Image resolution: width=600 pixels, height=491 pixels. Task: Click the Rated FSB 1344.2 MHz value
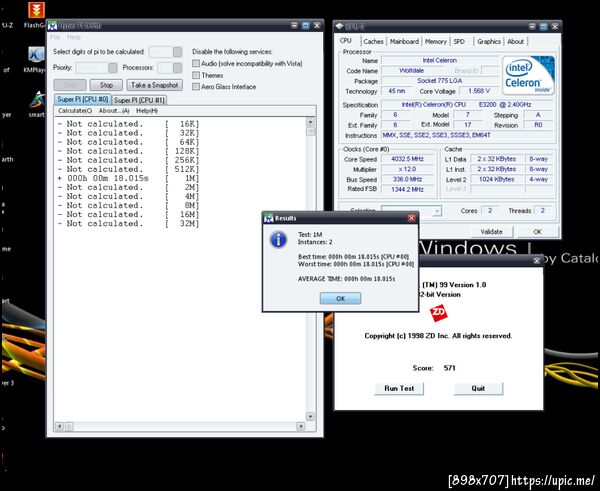tap(407, 189)
